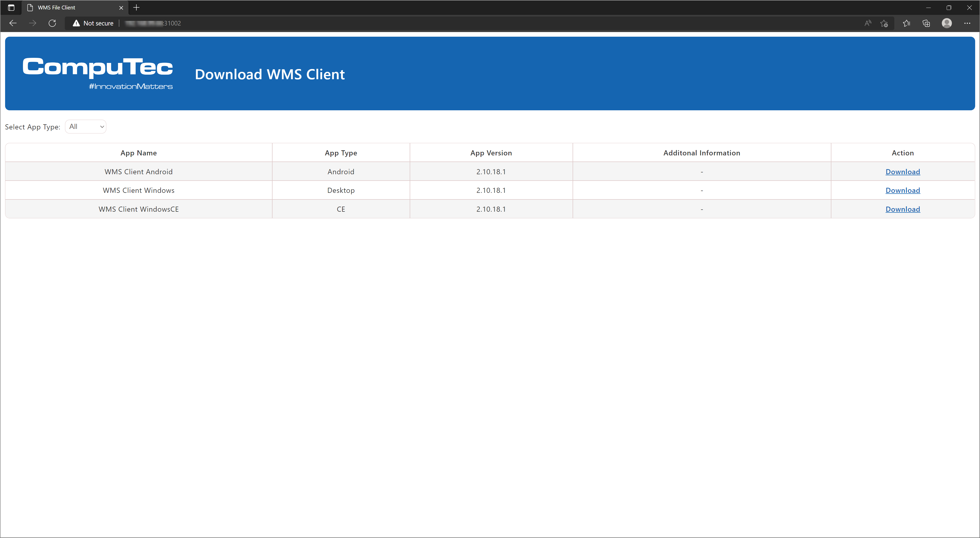Close the WMS File Client tab
Viewport: 980px width, 538px height.
(x=121, y=8)
